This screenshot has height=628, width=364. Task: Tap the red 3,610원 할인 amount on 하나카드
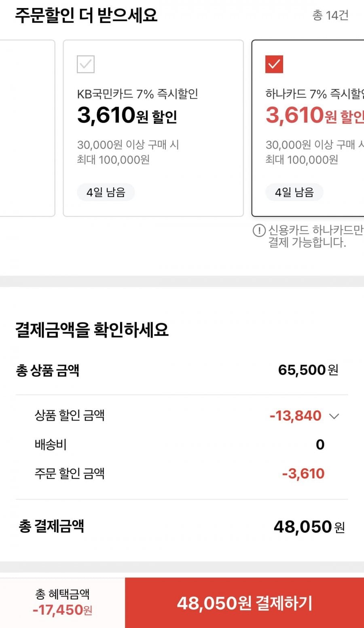point(314,115)
